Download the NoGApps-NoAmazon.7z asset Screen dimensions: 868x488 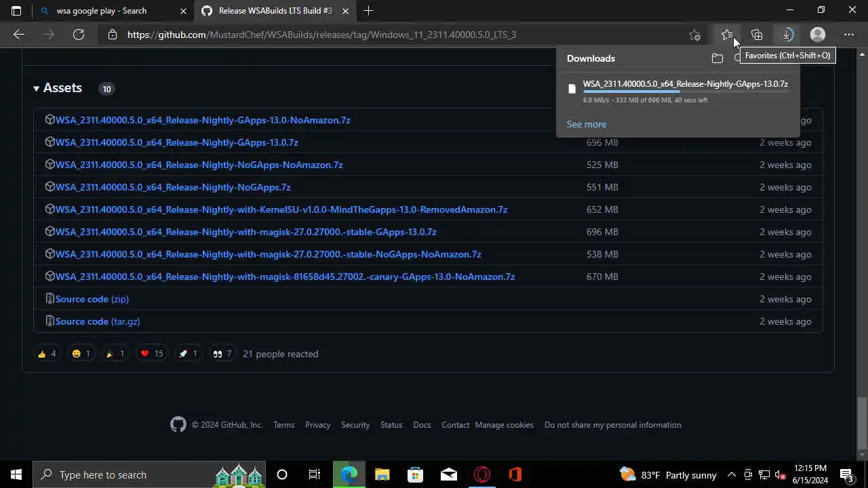click(199, 165)
